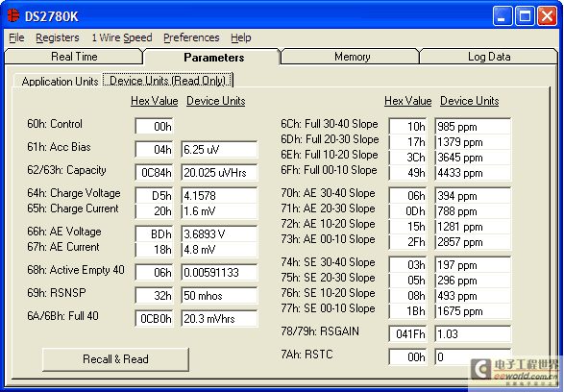Select the Application Units sub-tab

tap(60, 82)
